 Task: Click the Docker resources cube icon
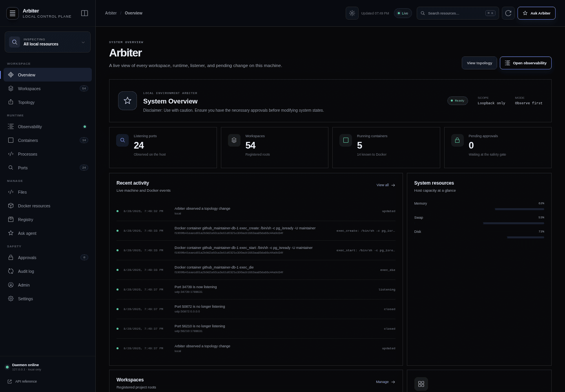coord(11,206)
